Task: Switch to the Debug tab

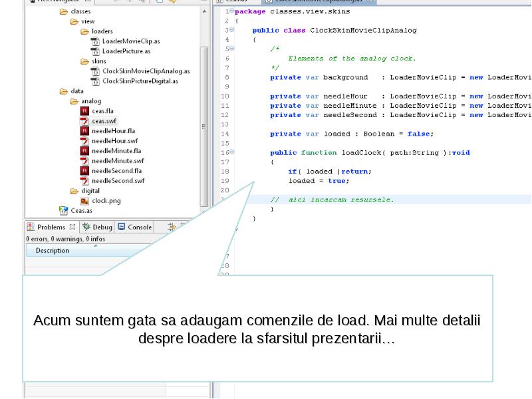Action: pyautogui.click(x=97, y=227)
